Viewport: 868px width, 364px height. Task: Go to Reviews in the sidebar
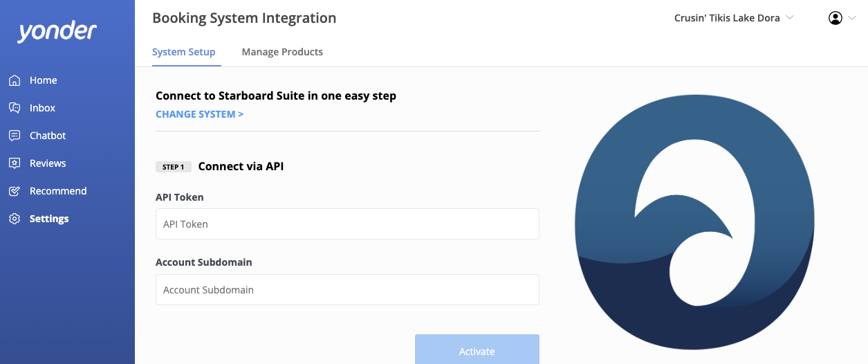pos(48,163)
